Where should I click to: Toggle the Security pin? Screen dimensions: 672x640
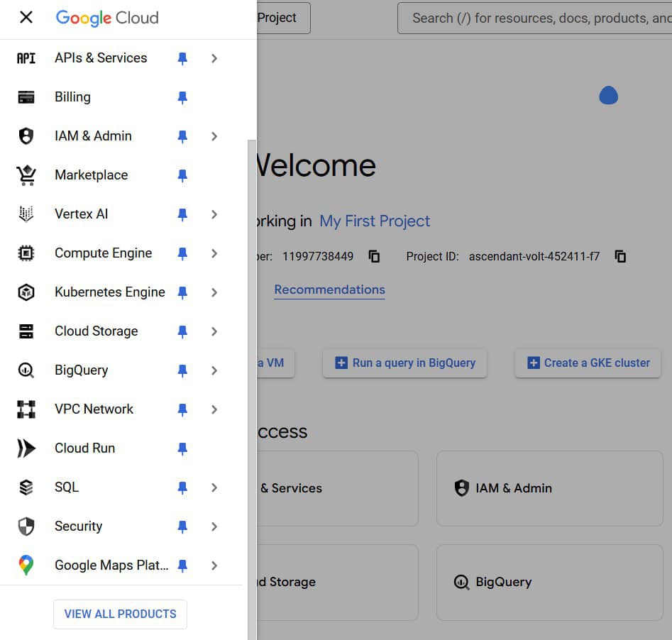click(182, 526)
